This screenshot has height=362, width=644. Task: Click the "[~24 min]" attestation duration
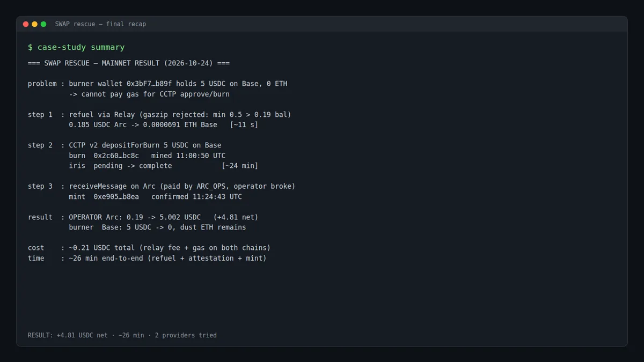(240, 166)
